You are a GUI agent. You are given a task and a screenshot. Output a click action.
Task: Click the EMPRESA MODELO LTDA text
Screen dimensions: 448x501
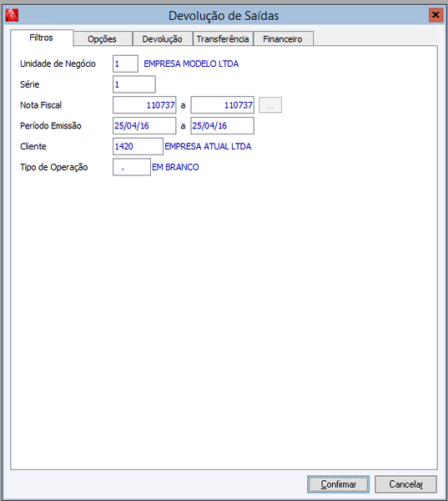tap(191, 63)
